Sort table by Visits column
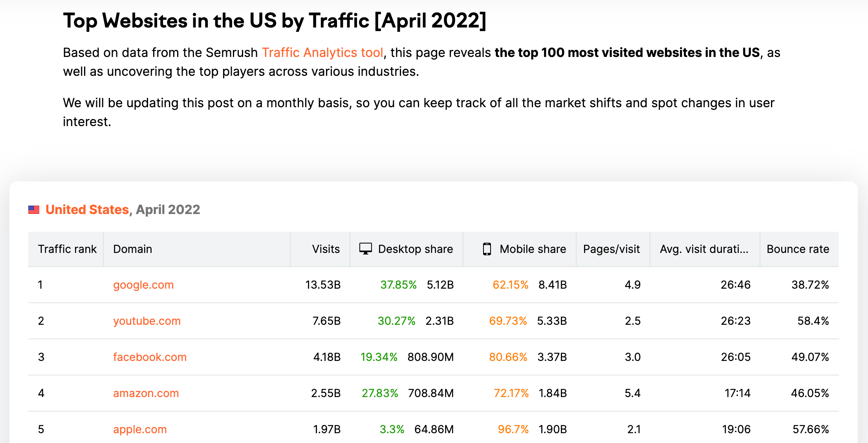The width and height of the screenshot is (868, 443). coord(326,249)
